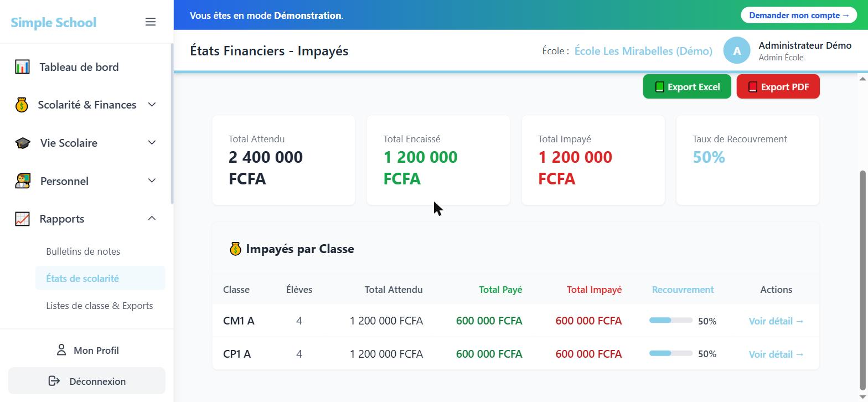Click the CM1 A class name cell

tap(239, 321)
